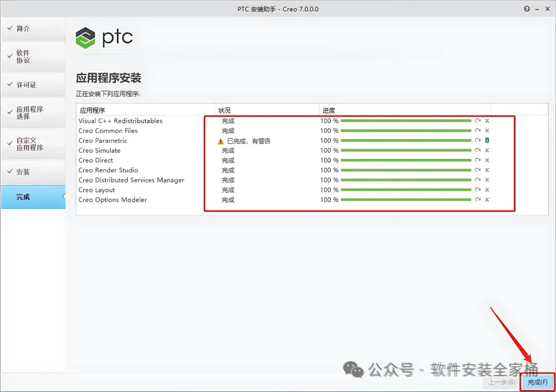This screenshot has width=556, height=392.
Task: Cancel icon in Creo Simulate row
Action: [487, 150]
